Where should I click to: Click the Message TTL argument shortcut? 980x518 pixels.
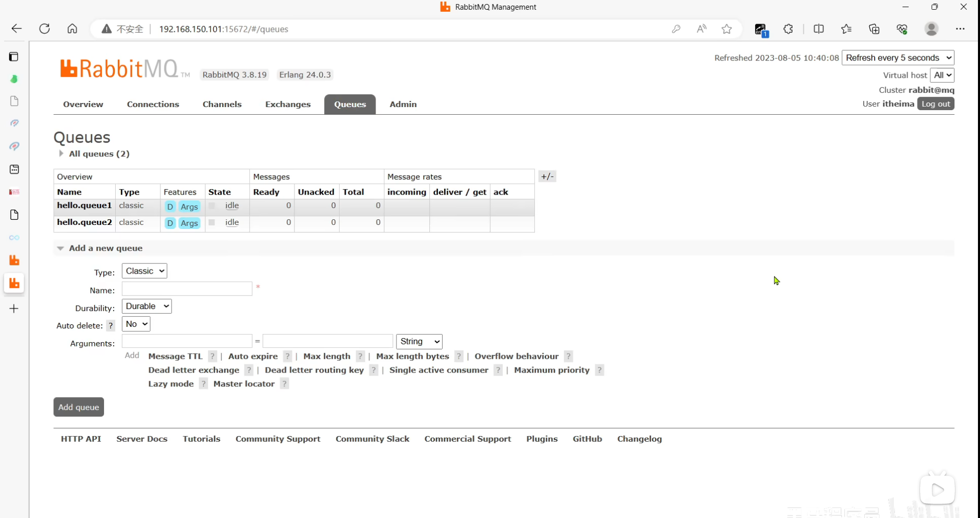(x=175, y=356)
